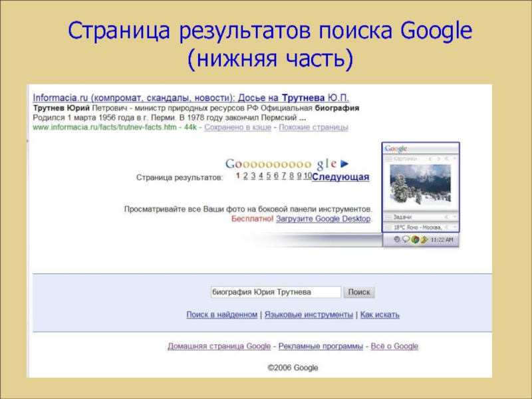This screenshot has width=532, height=399.
Task: Click the previous picture arrow in Картинки panel
Action: (x=430, y=159)
